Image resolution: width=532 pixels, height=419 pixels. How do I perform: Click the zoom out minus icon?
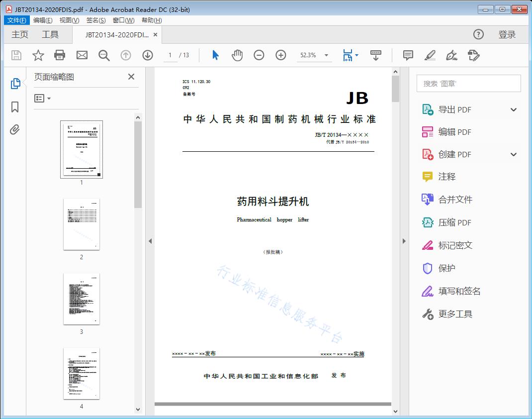(x=259, y=55)
